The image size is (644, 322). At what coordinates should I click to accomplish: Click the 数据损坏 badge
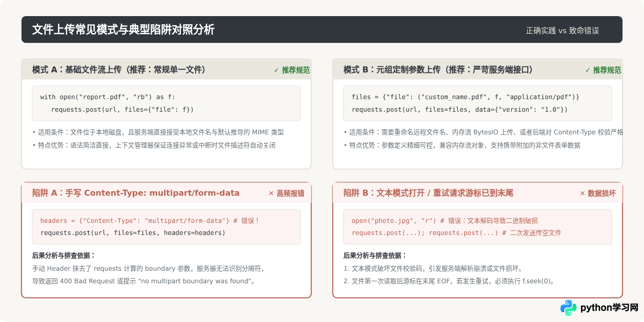tap(598, 193)
